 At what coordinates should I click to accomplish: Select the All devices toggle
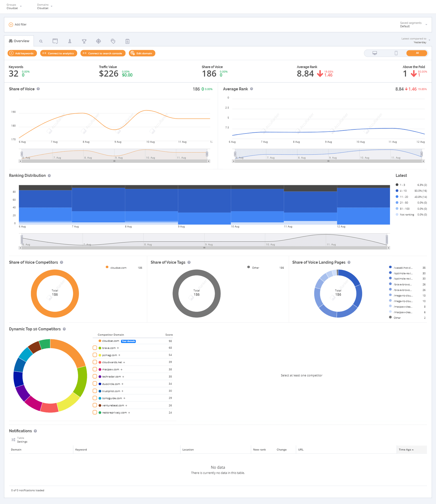point(417,53)
